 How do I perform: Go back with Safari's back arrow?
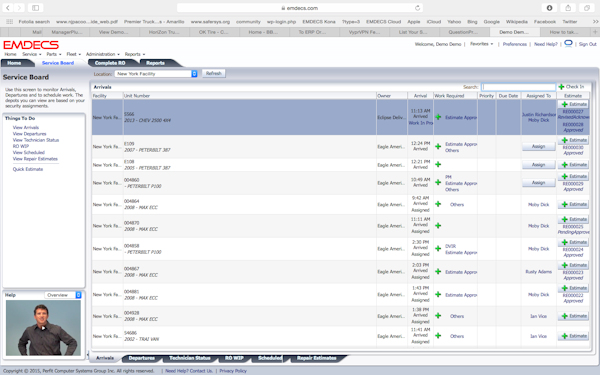click(8, 8)
